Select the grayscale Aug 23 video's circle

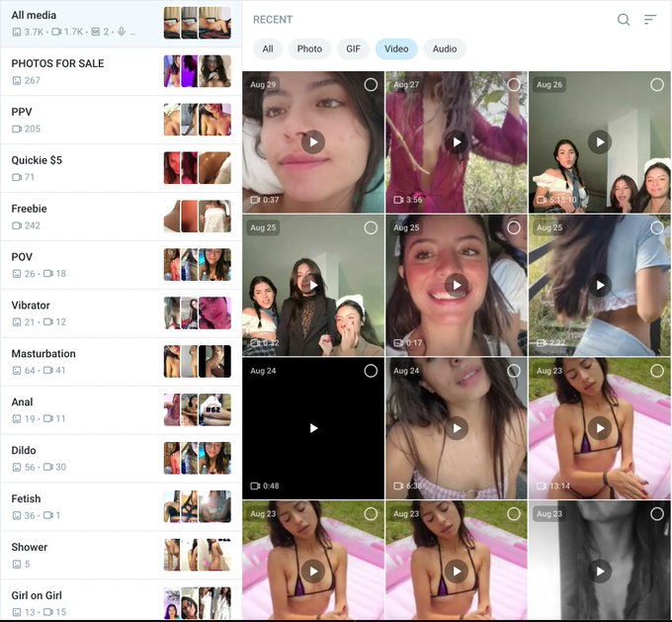(656, 514)
